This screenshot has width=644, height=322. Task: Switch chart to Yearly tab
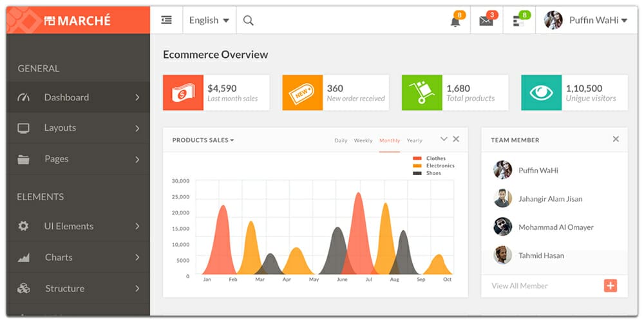pyautogui.click(x=414, y=140)
